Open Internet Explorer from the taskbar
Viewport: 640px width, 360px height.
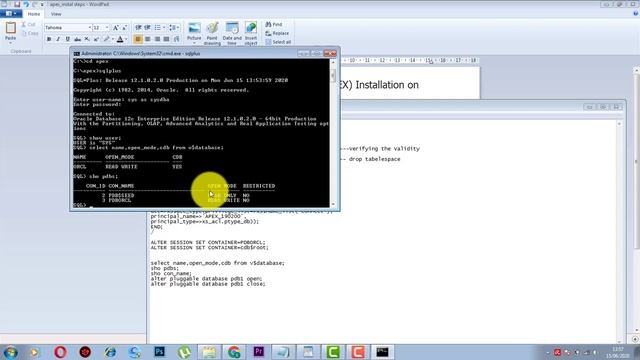[x=110, y=352]
